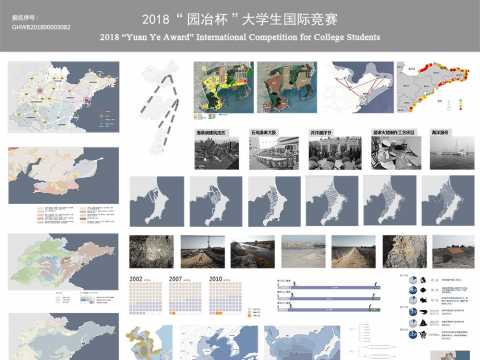Image resolution: width=480 pixels, height=360 pixels.
Task: Open the colour photo of a dark rocky shoreline
Action: tap(253, 252)
